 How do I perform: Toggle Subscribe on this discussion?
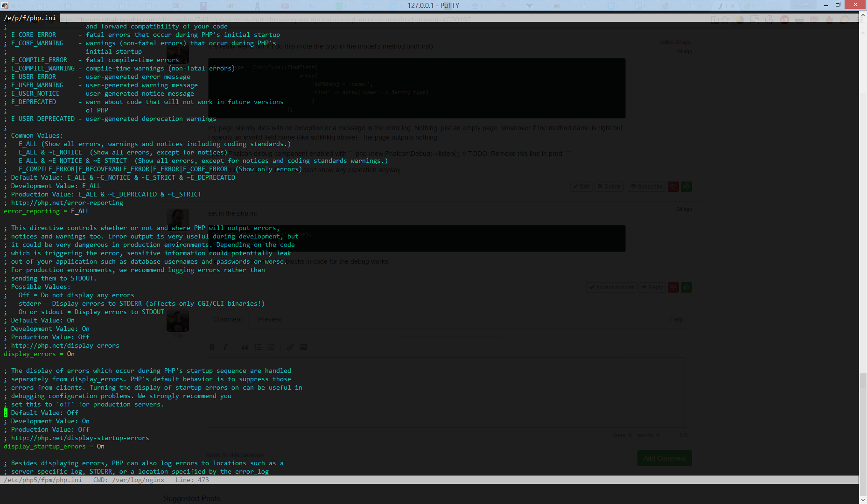click(x=646, y=187)
